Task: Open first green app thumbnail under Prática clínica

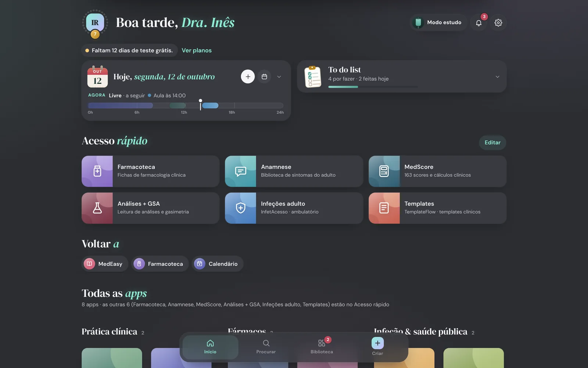Action: (x=112, y=358)
